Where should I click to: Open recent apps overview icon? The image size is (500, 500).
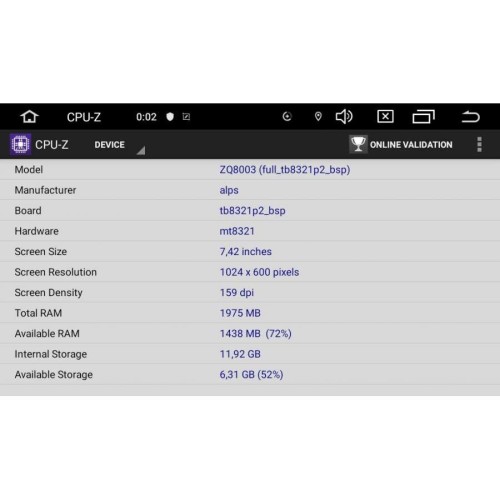[x=424, y=117]
